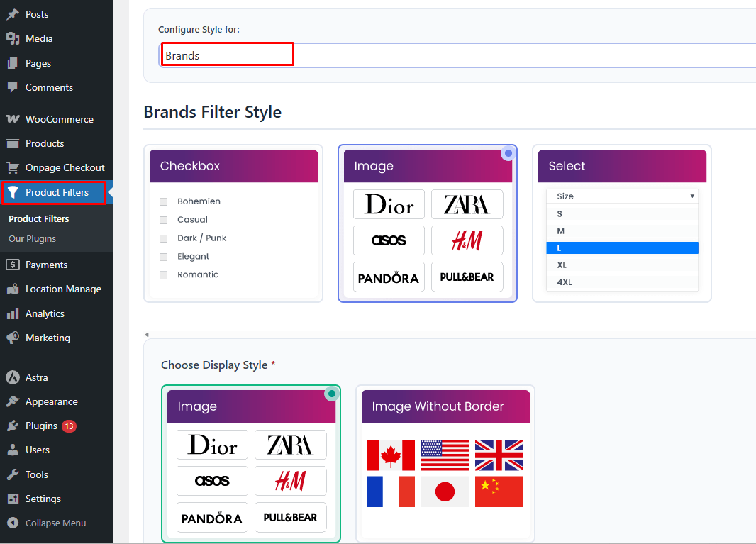Click the Pages icon in sidebar
Viewport: 756px width, 544px height.
(x=13, y=63)
